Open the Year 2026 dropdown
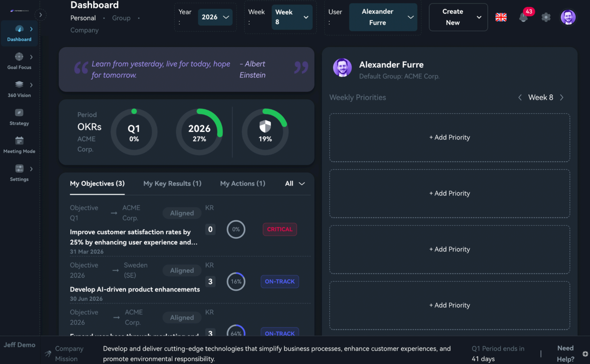The image size is (590, 364). coord(215,17)
